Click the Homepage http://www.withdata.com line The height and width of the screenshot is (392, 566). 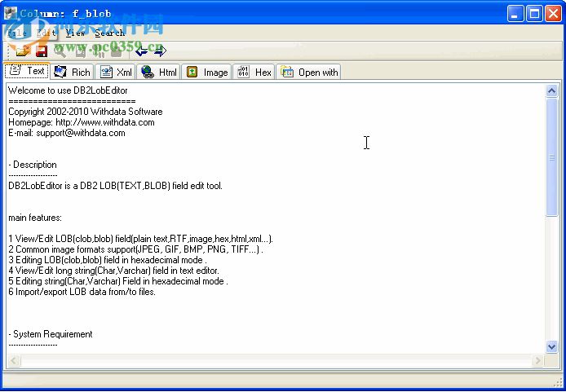pos(82,122)
